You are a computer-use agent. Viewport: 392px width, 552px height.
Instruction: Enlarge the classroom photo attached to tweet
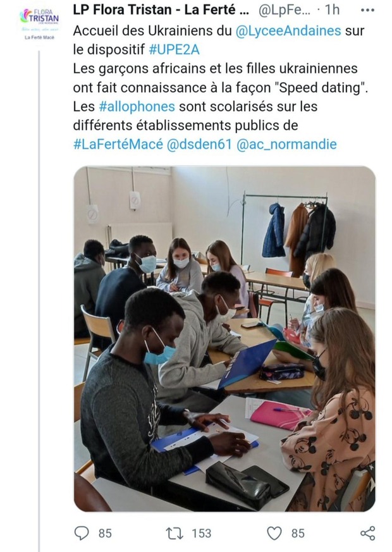pyautogui.click(x=224, y=338)
